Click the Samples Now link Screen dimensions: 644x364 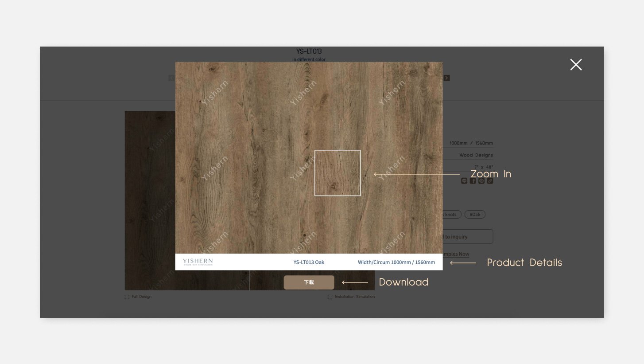(456, 254)
